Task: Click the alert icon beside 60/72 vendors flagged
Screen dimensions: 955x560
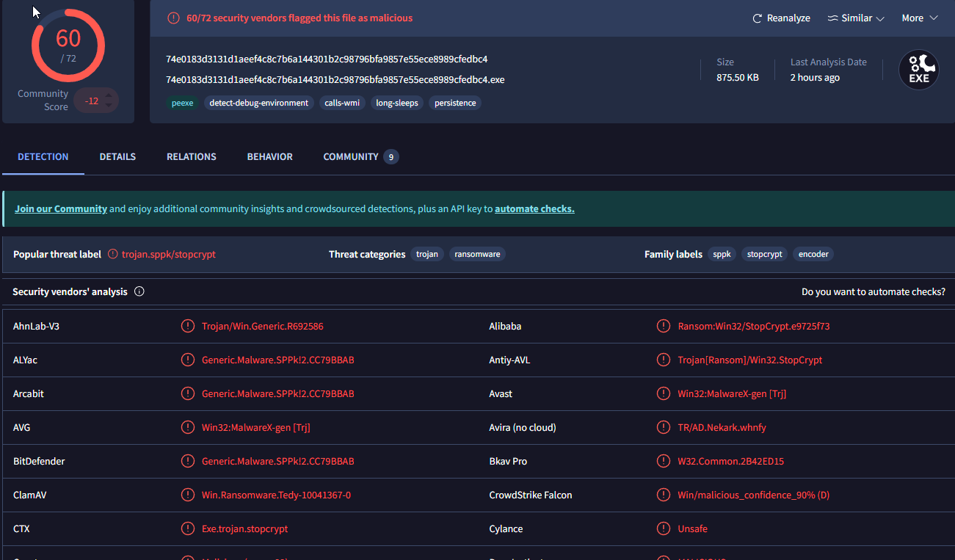Action: pos(173,18)
